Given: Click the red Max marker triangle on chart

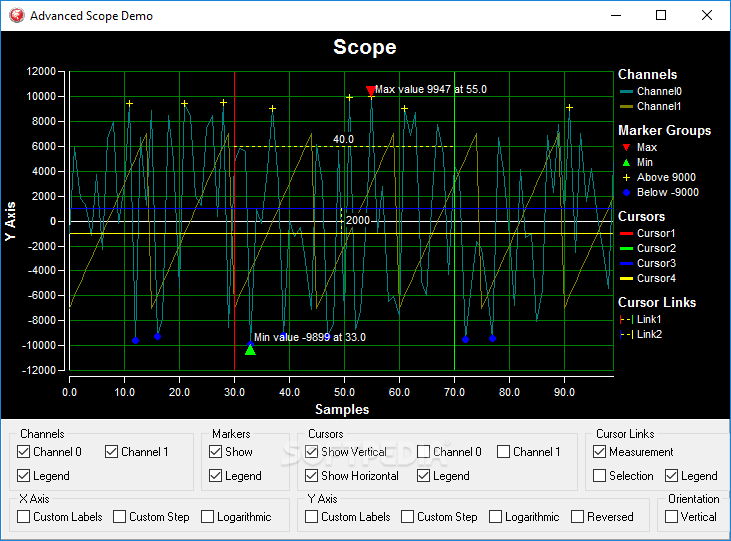Looking at the screenshot, I should pos(371,90).
